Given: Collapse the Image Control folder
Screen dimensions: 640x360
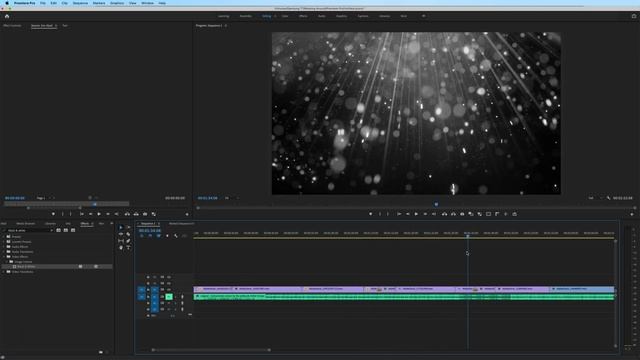Looking at the screenshot, I should [x=7, y=262].
